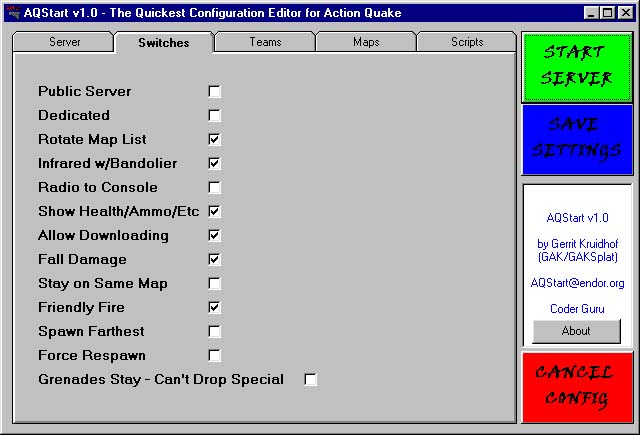The height and width of the screenshot is (435, 640).
Task: Enable Radio to Console
Action: point(214,188)
